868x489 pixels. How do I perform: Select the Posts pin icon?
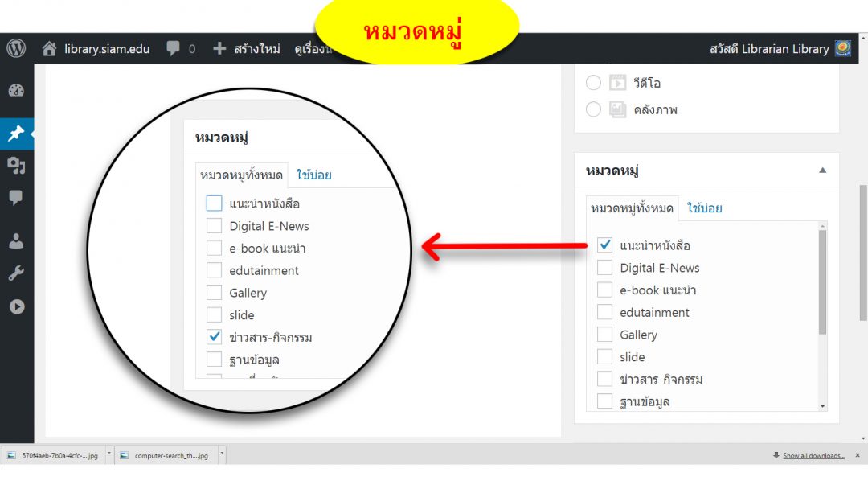[x=16, y=134]
